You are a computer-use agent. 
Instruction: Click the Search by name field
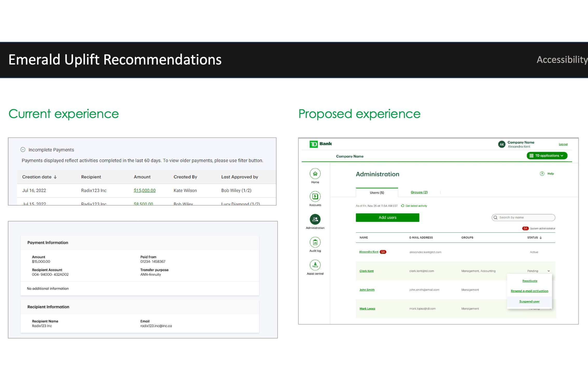click(524, 218)
